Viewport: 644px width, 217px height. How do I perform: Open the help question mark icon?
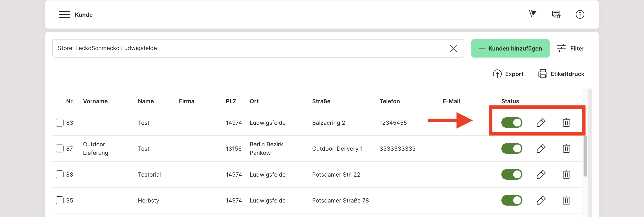(x=580, y=14)
